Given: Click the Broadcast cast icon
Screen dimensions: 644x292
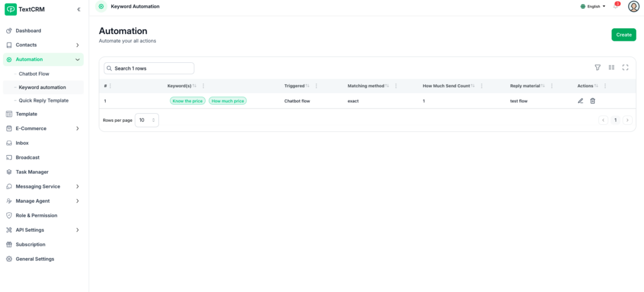Looking at the screenshot, I should coord(9,158).
